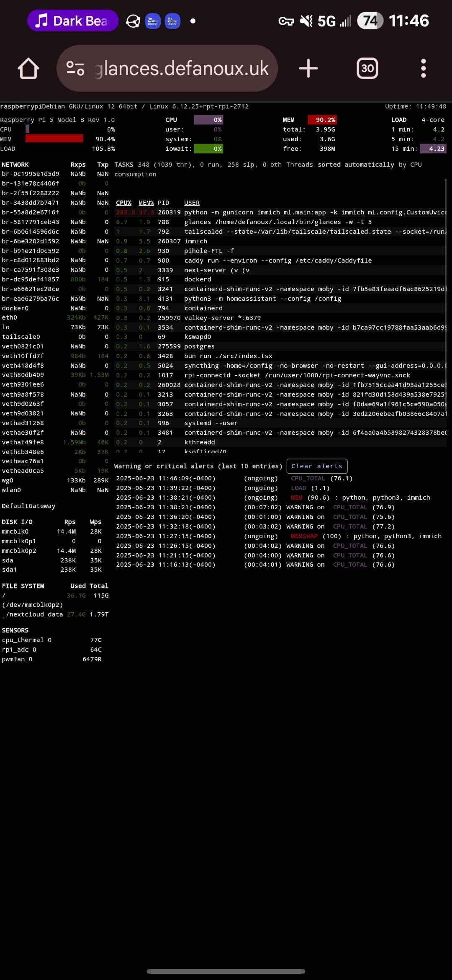Select the homeassistant python3 process row
This screenshot has height=980, width=452.
point(280,299)
